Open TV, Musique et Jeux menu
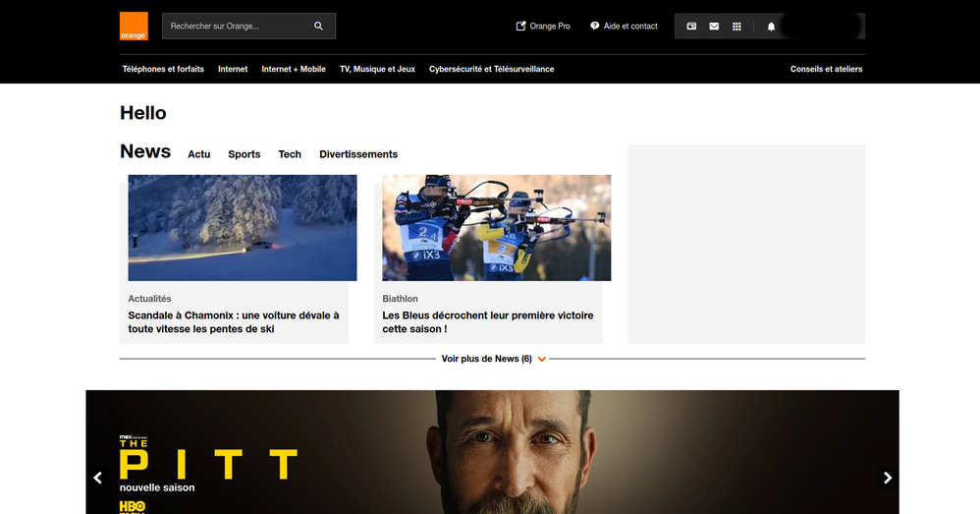The image size is (980, 514). 377,69
